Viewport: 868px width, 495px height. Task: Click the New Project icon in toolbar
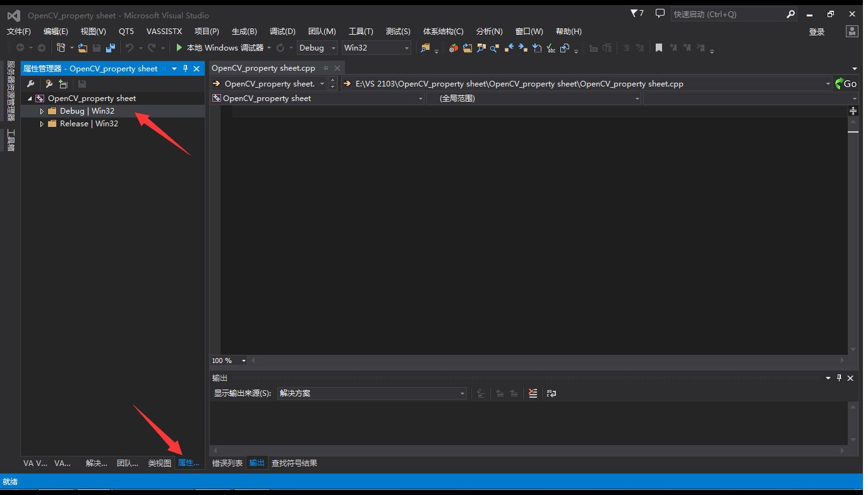pyautogui.click(x=61, y=47)
